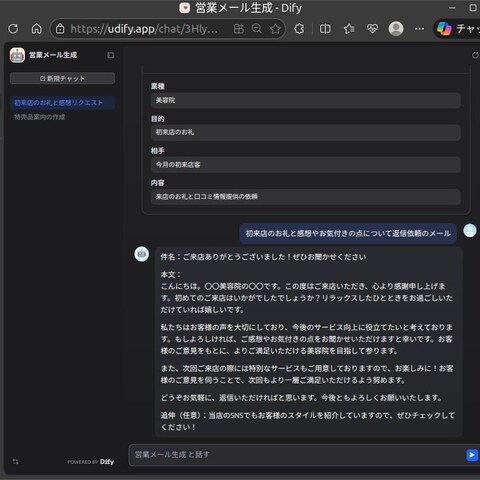The image size is (480, 480).
Task: Open the zoom magnifier icon in address bar
Action: [x=257, y=29]
